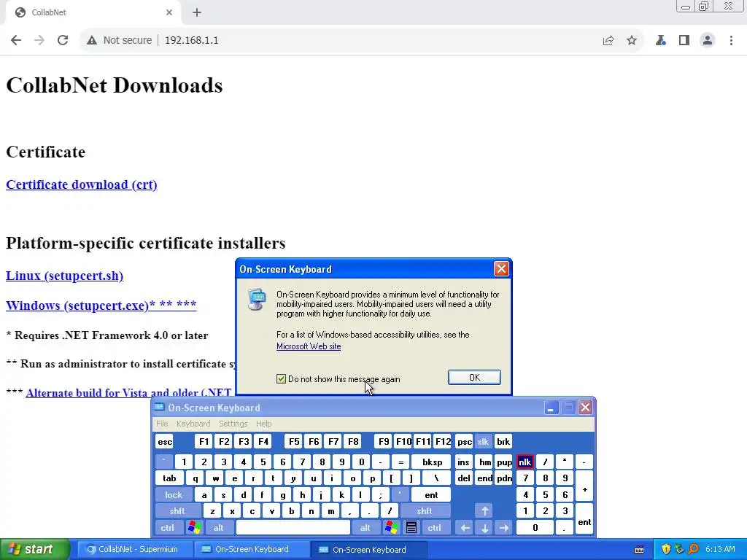This screenshot has width=747, height=560.
Task: Click the F12 key on keyboard
Action: click(x=443, y=442)
